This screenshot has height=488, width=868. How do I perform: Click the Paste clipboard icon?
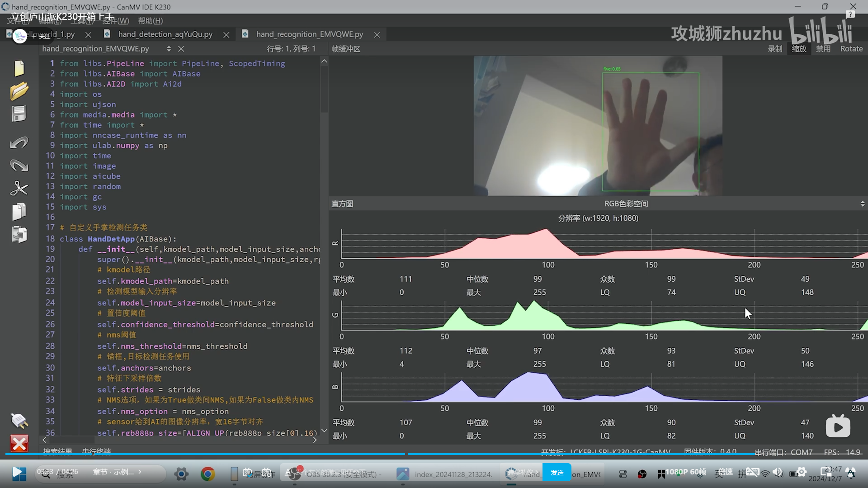click(19, 235)
